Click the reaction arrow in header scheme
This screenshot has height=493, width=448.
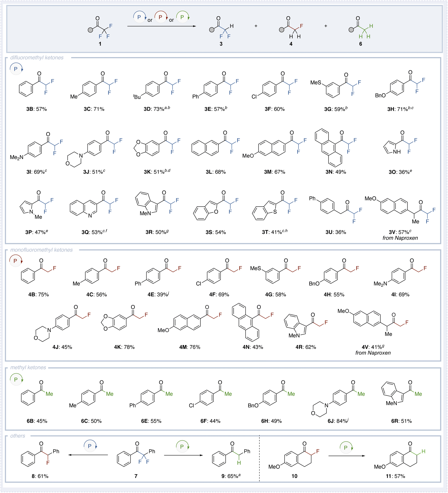[x=162, y=26]
